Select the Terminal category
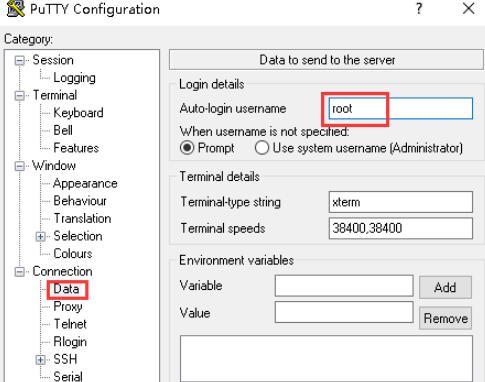The image size is (485, 382). (55, 95)
